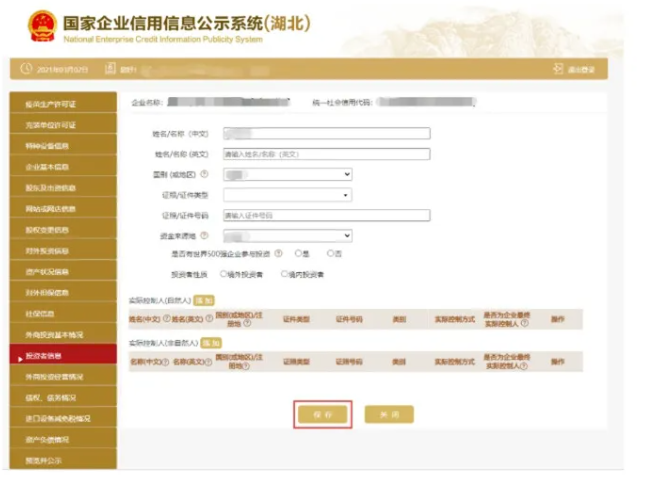Screen dimensions: 659x479
Task: Click the clock icon next to the date
Action: click(x=27, y=69)
